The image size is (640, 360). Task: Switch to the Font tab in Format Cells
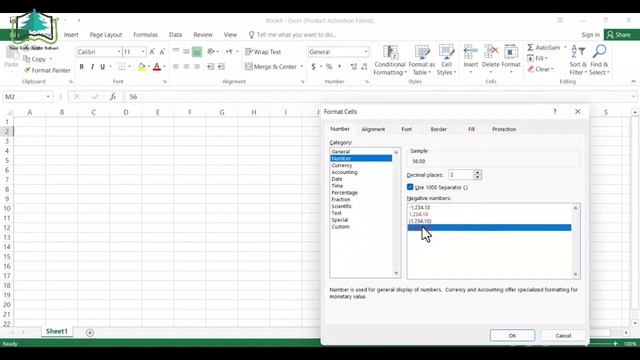coord(407,129)
